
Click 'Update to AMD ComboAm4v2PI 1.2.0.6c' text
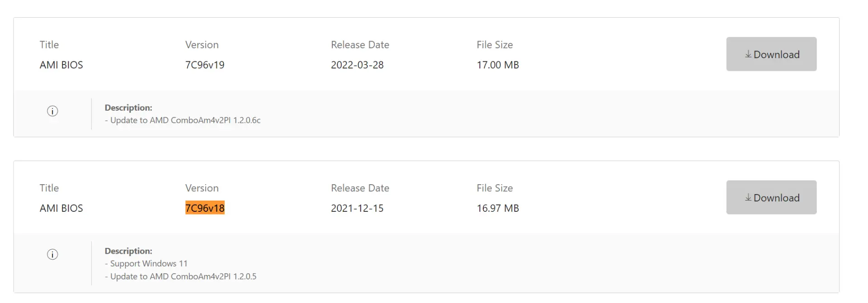[x=185, y=120]
